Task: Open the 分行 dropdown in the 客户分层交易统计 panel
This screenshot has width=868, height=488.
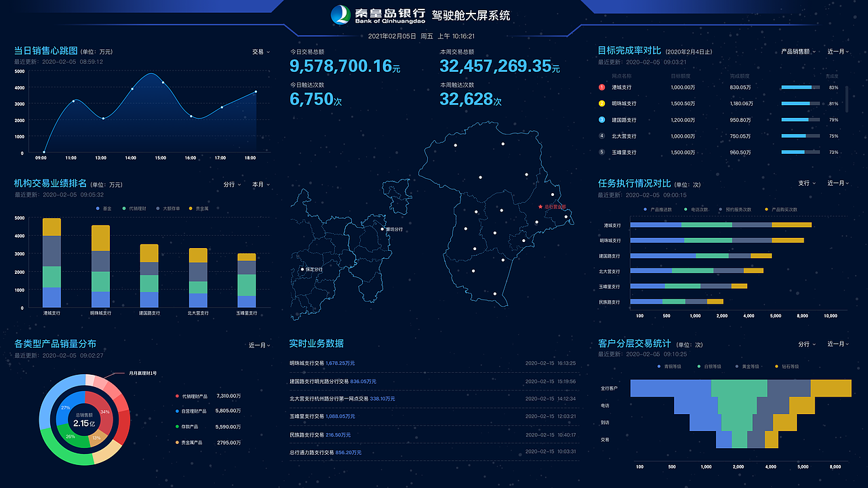Action: click(807, 344)
